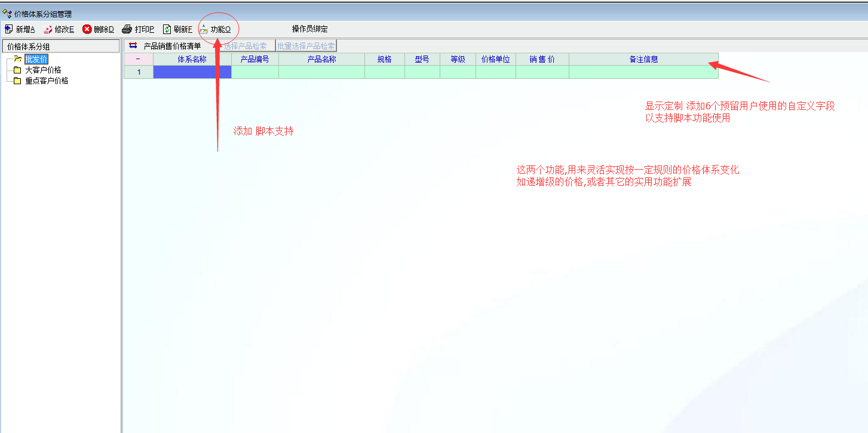Click the 刷新 (Refresh) toolbar icon

(167, 29)
